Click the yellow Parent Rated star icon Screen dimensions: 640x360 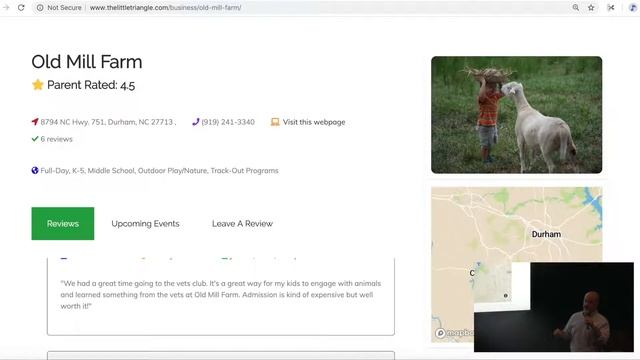tap(38, 84)
